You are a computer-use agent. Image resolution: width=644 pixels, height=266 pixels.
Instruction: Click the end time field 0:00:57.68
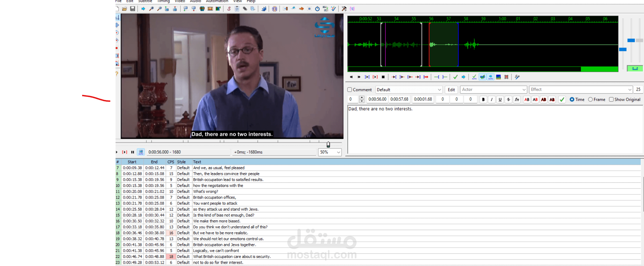[x=399, y=99]
